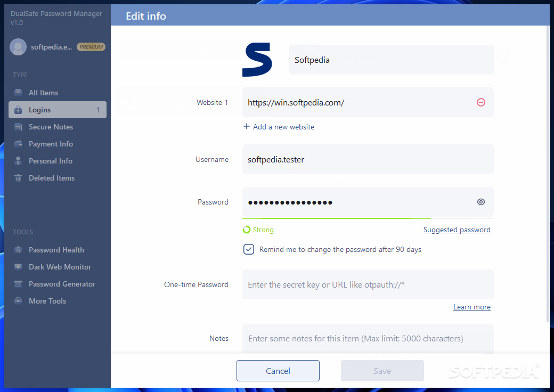Click the Payment Info wallet icon

tap(18, 144)
